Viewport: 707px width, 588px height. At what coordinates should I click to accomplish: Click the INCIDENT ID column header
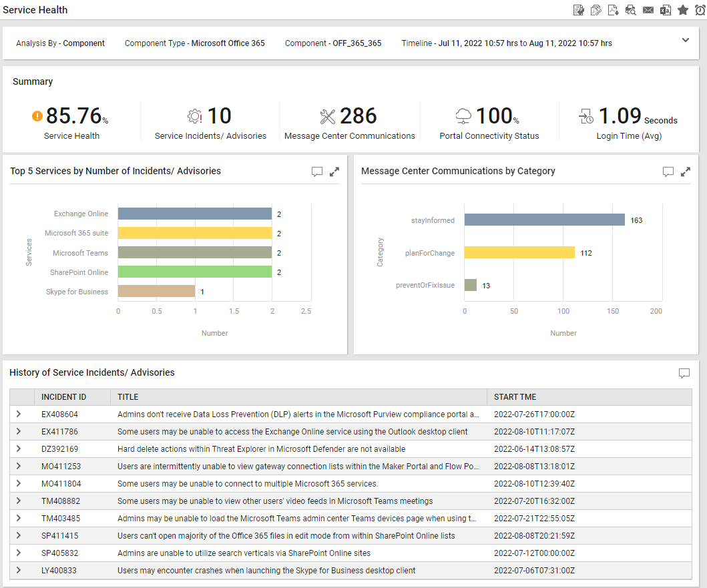73,397
